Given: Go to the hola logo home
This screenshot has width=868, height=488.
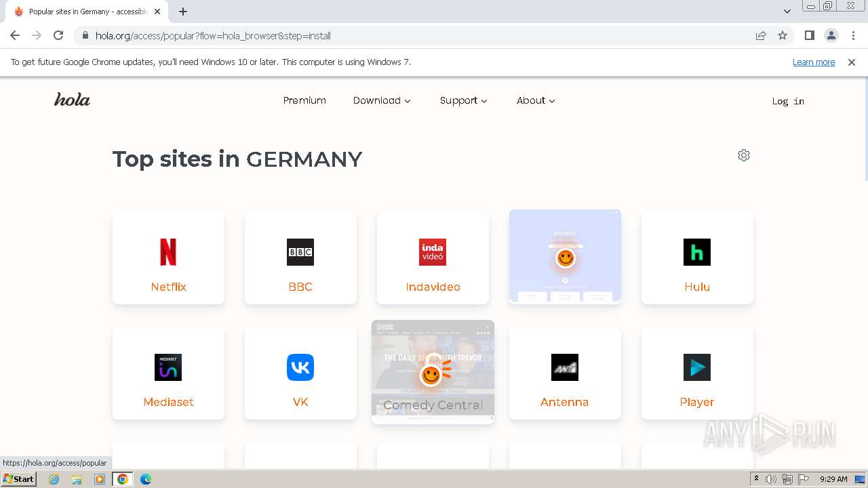Looking at the screenshot, I should pyautogui.click(x=72, y=100).
